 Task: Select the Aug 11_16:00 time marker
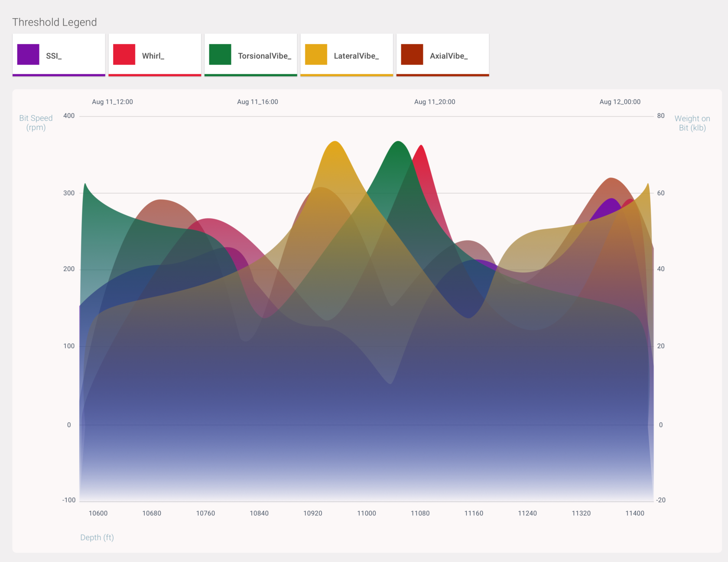(257, 102)
